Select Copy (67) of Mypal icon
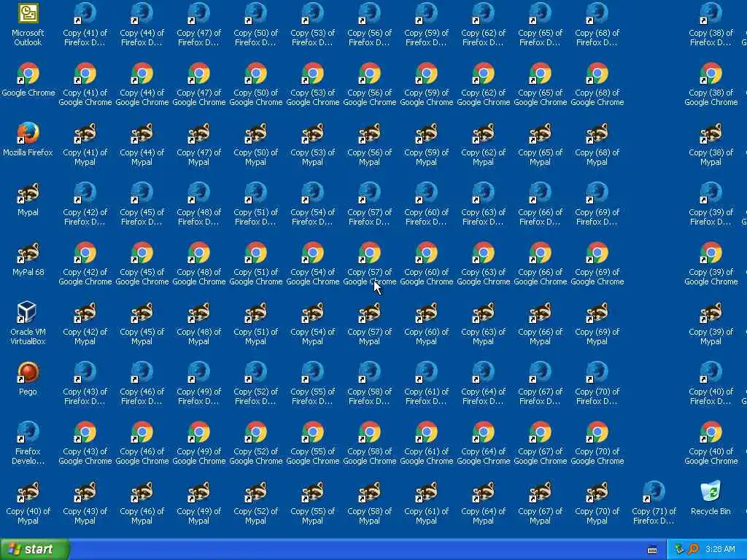747x560 pixels. (541, 492)
